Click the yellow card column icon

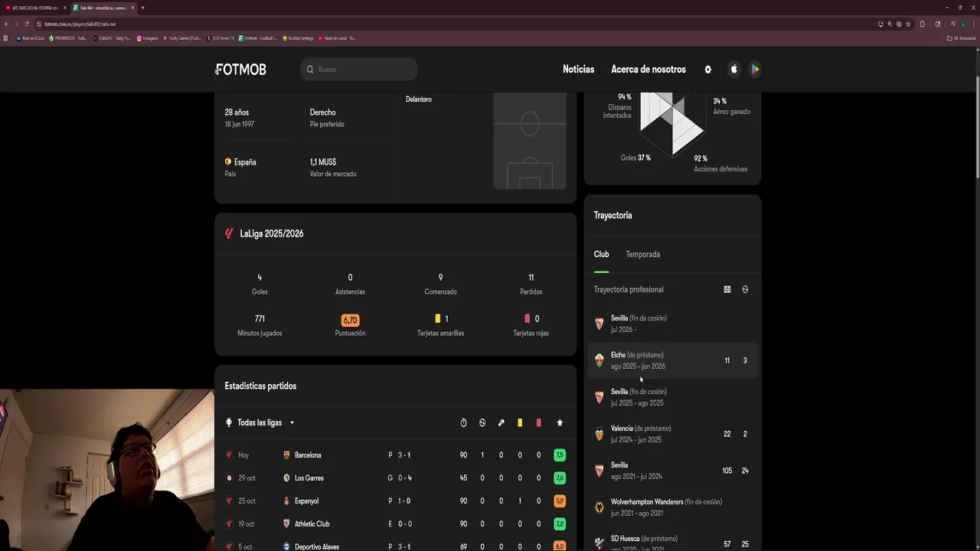click(520, 422)
